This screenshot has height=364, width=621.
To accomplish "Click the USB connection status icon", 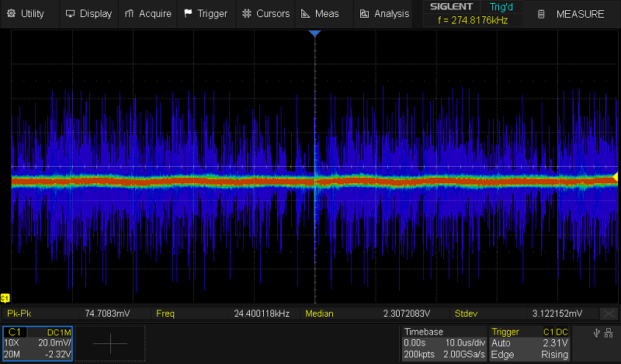I will (x=596, y=334).
